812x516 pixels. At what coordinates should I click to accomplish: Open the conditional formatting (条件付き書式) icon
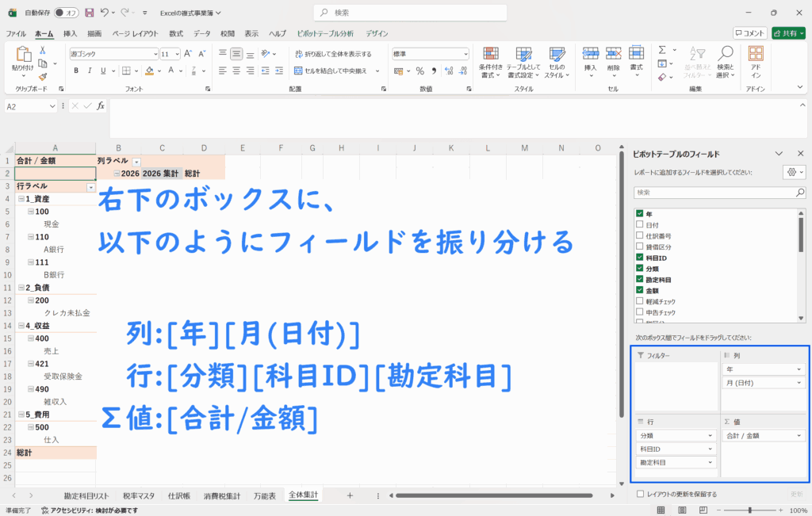[x=492, y=54]
